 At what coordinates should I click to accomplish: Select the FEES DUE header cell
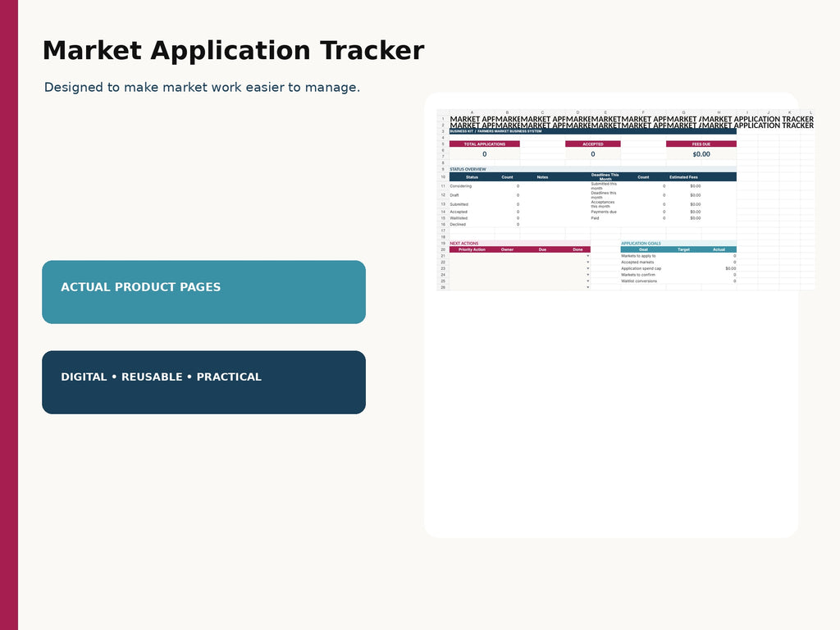[701, 144]
